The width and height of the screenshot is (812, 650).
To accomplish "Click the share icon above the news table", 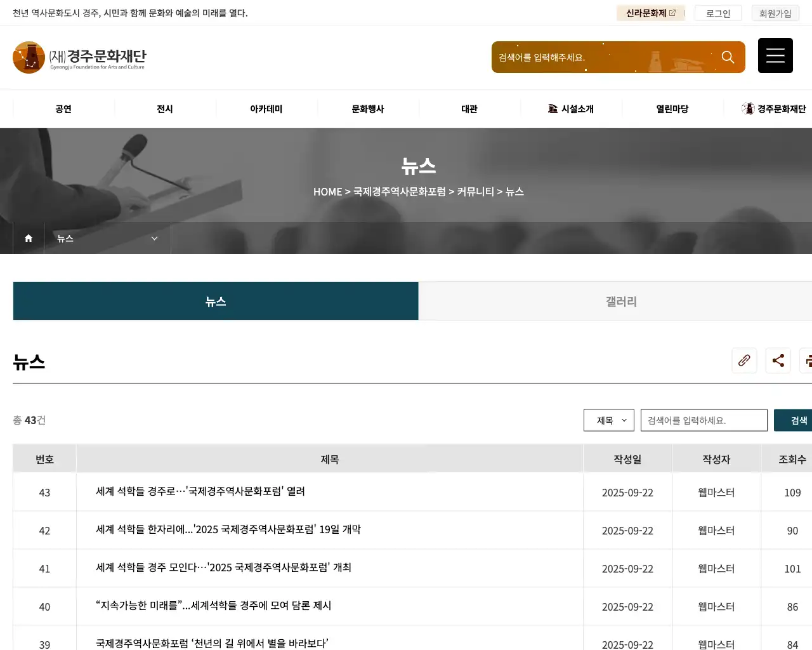I will 778,361.
